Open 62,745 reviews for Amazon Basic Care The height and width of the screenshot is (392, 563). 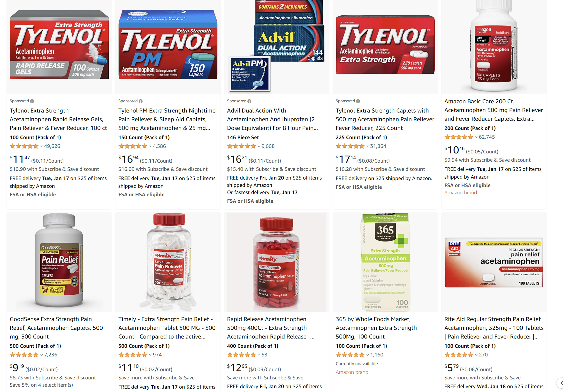click(487, 137)
